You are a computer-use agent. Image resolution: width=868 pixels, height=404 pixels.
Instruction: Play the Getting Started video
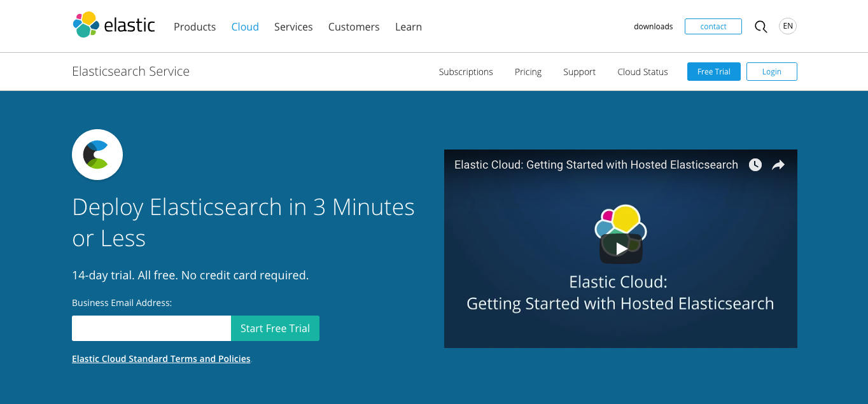point(621,248)
